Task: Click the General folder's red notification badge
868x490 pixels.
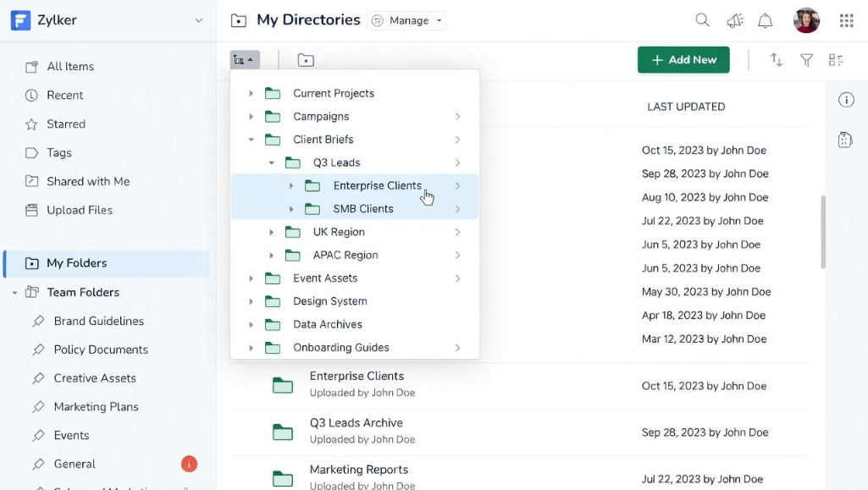Action: pyautogui.click(x=189, y=464)
